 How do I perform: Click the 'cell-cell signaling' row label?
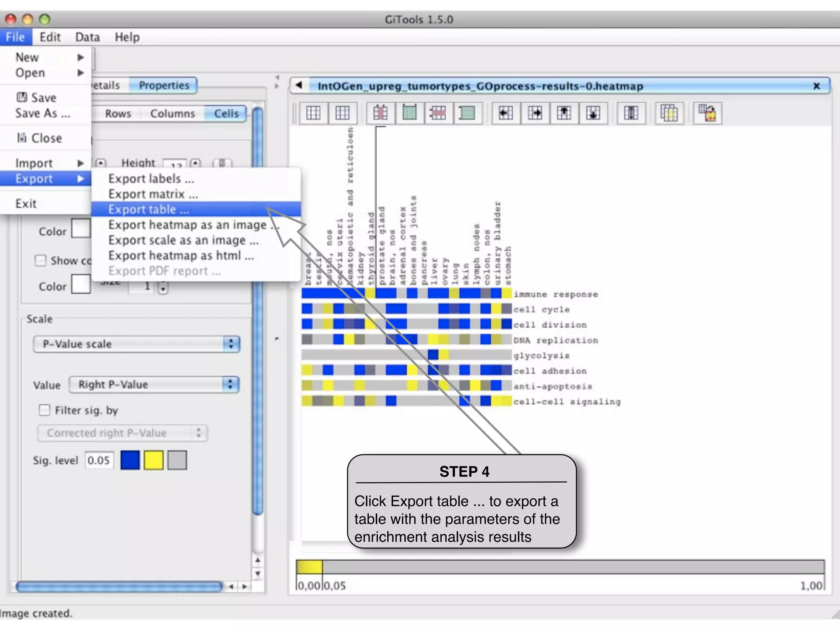[x=567, y=402]
